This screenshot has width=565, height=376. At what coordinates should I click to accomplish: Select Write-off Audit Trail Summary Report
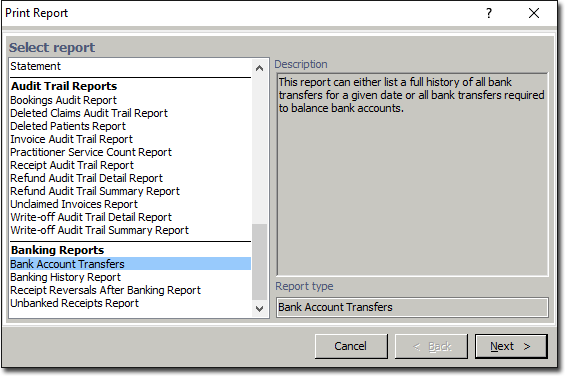click(130, 230)
